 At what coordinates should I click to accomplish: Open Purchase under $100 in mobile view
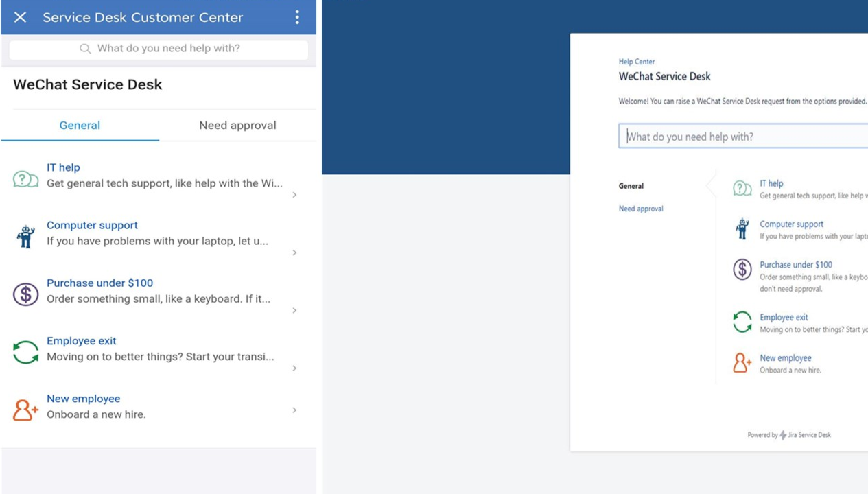click(x=99, y=283)
